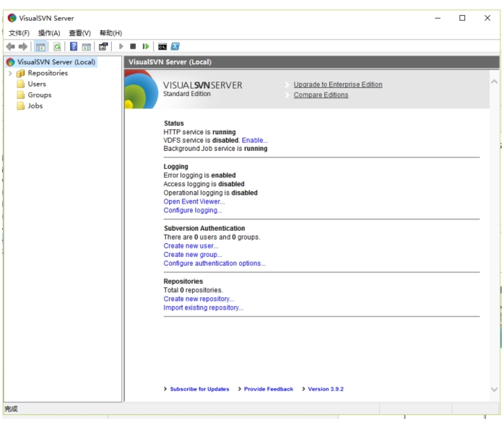Open the 帮助(H) menu

[x=110, y=33]
